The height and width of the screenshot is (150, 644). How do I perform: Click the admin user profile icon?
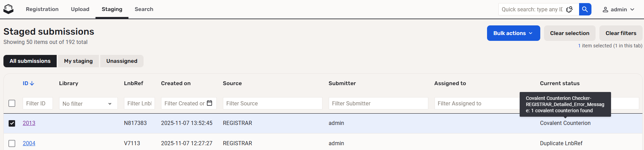coord(606,10)
